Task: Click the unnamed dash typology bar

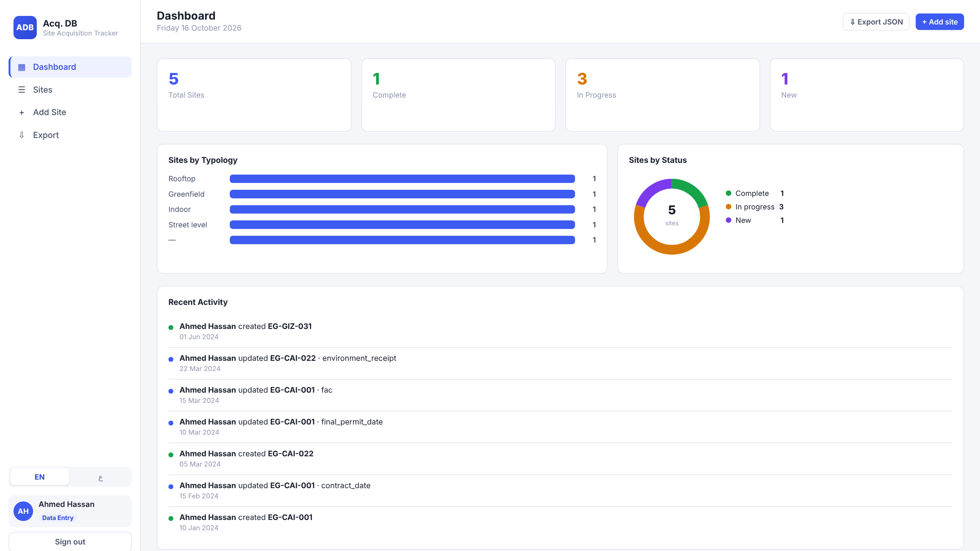Action: [x=402, y=240]
